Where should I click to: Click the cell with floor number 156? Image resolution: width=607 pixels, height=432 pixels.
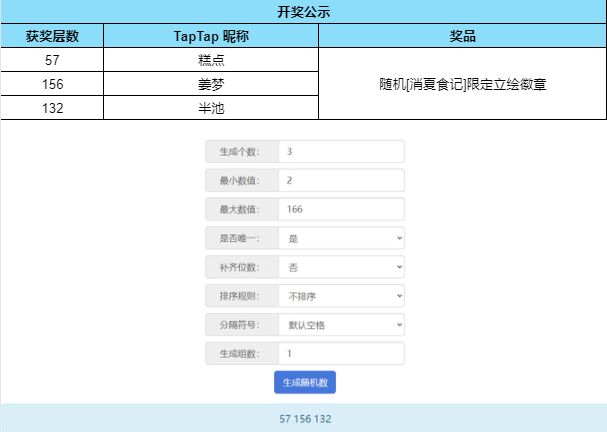pyautogui.click(x=52, y=84)
